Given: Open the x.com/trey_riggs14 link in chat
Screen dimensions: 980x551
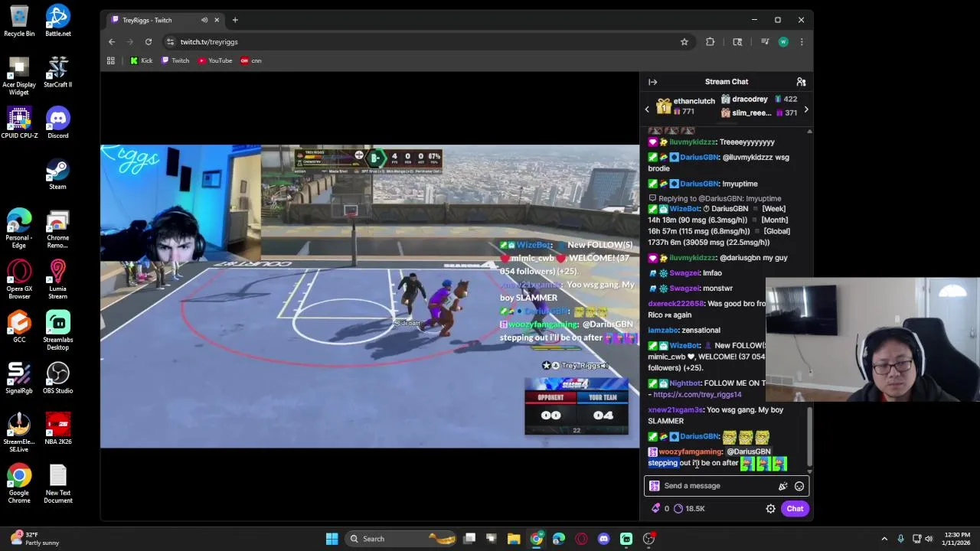Looking at the screenshot, I should click(697, 395).
